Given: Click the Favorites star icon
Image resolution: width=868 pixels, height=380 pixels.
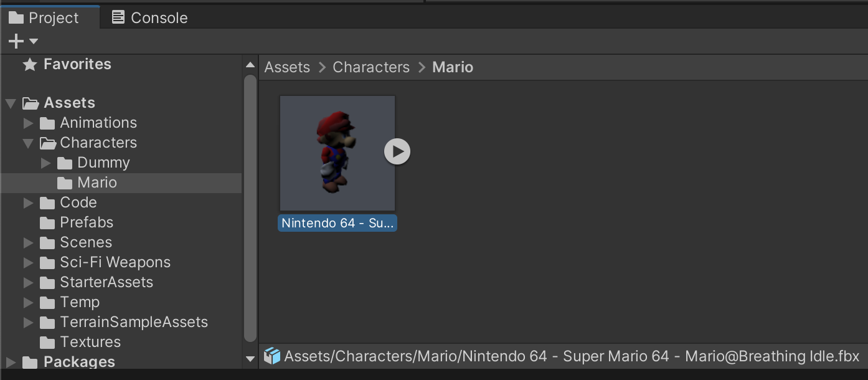Looking at the screenshot, I should click(29, 65).
